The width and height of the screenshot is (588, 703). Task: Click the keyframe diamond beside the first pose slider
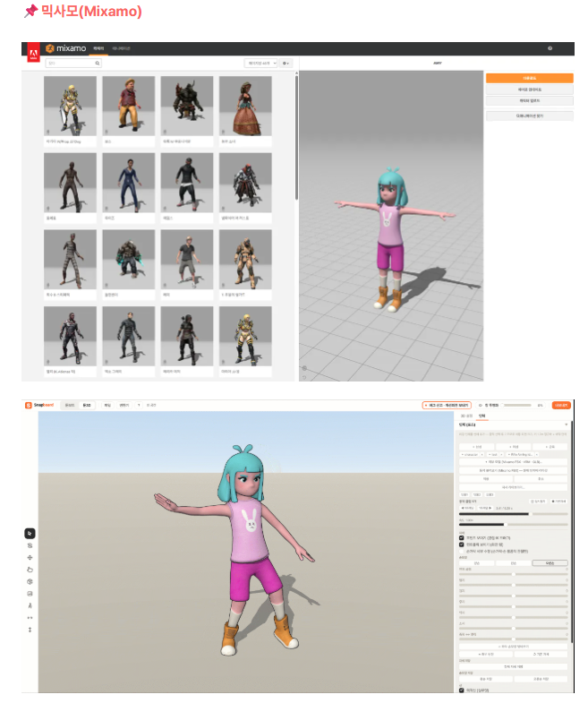567,569
